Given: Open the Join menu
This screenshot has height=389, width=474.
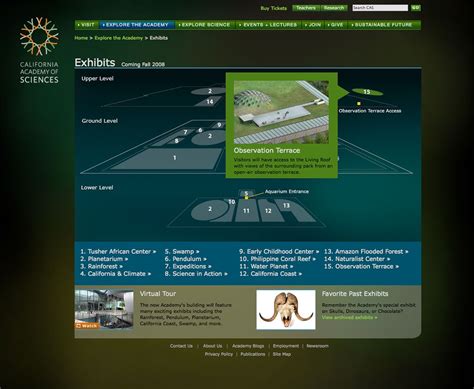Looking at the screenshot, I should pos(313,25).
